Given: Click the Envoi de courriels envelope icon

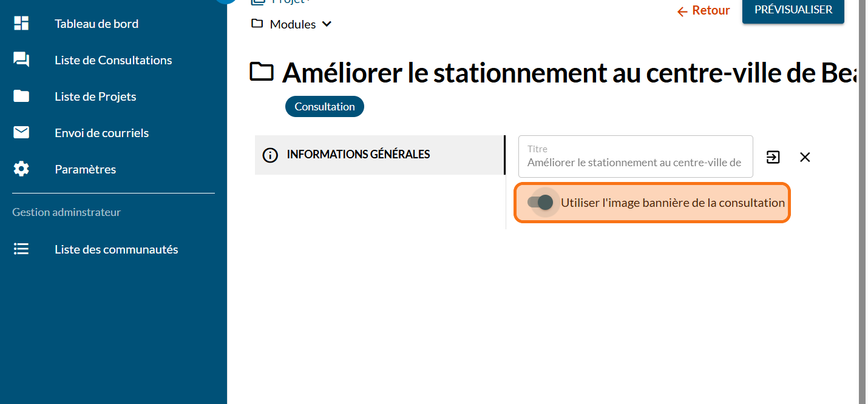Looking at the screenshot, I should (x=21, y=132).
